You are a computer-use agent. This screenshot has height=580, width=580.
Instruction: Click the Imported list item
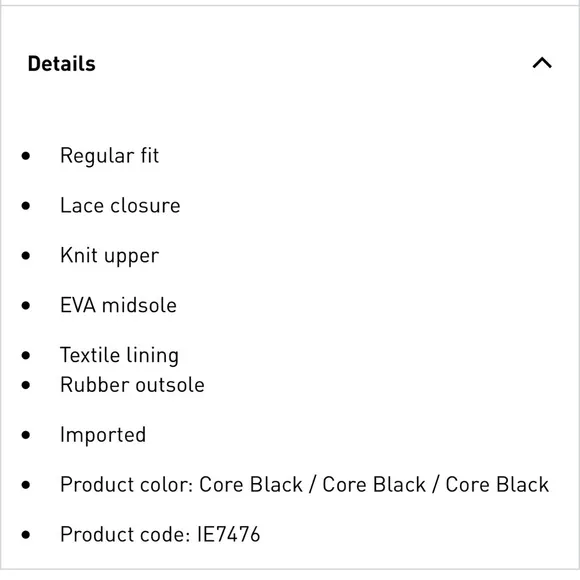tap(103, 435)
